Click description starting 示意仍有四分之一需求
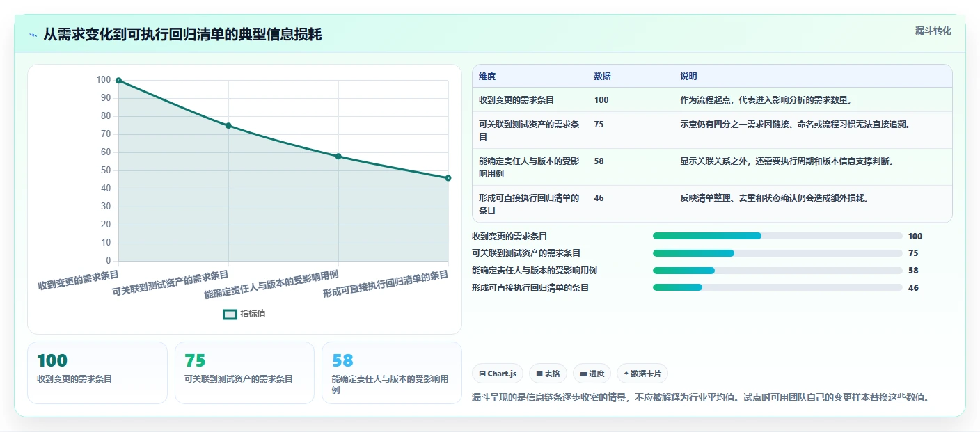This screenshot has width=980, height=432. pyautogui.click(x=795, y=125)
